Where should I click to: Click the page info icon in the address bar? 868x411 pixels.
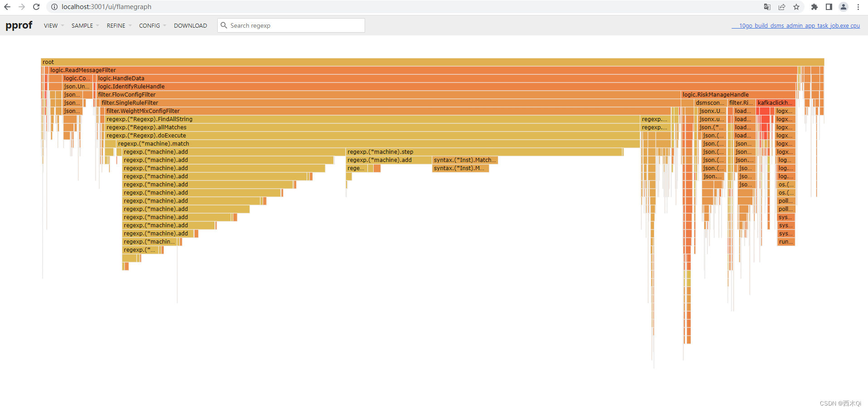[x=54, y=7]
